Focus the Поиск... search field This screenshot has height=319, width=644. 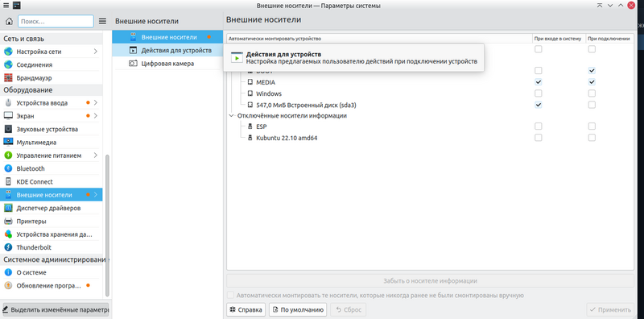(56, 21)
